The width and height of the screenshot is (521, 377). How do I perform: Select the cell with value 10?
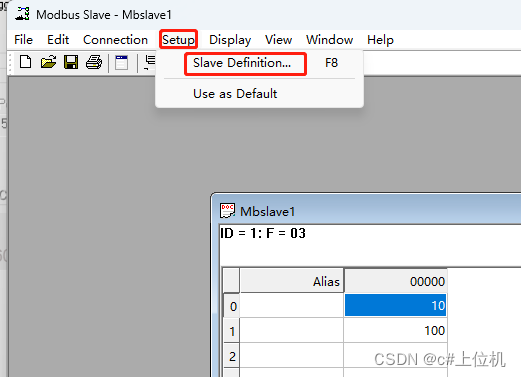coord(395,305)
